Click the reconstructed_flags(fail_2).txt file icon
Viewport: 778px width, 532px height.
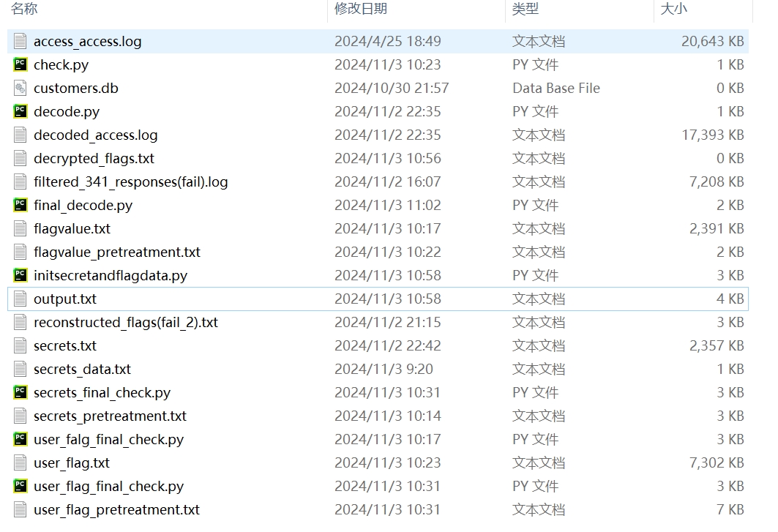(x=20, y=322)
